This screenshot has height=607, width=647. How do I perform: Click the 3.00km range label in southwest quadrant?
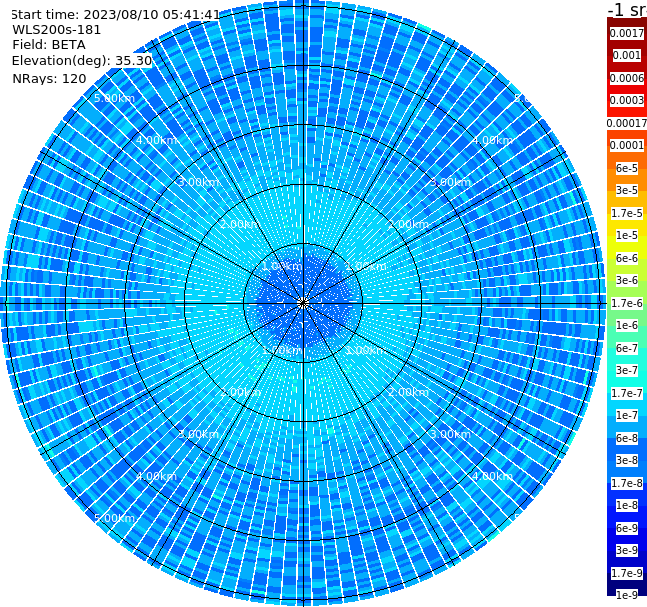pyautogui.click(x=198, y=434)
